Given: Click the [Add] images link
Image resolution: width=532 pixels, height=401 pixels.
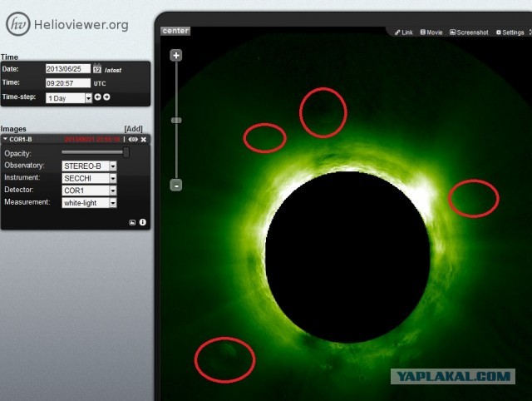Looking at the screenshot, I should point(133,129).
